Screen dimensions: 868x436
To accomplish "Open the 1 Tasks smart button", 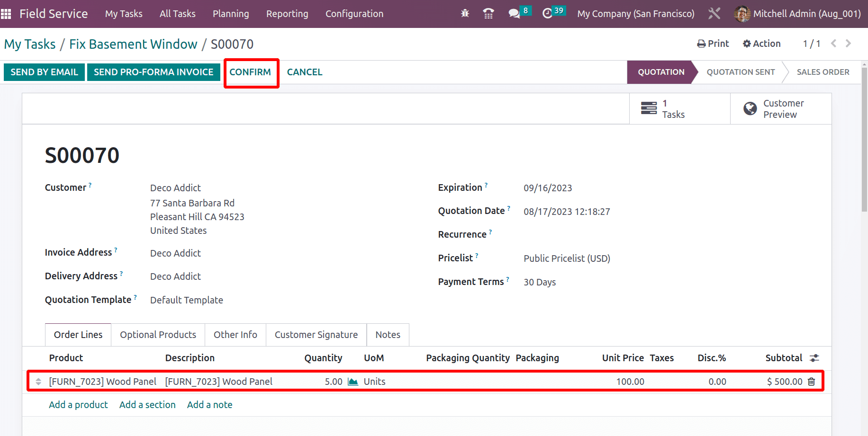I will [x=679, y=109].
